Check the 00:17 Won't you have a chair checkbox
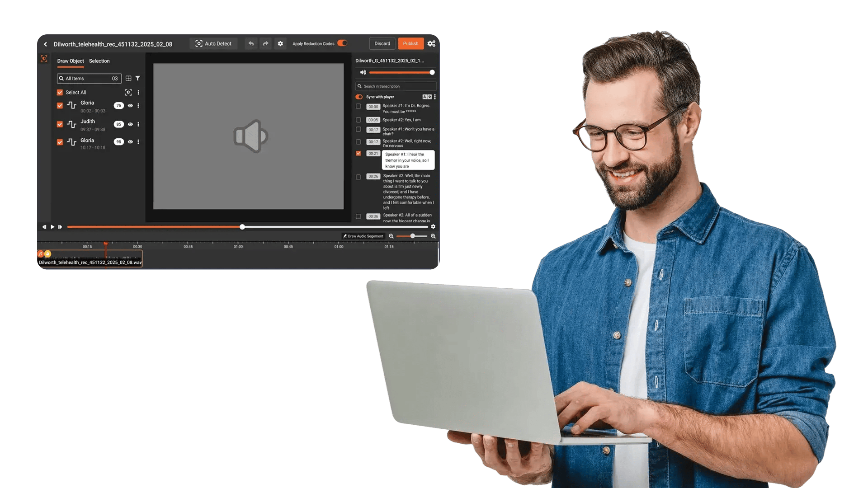Screen dimensions: 868x488 point(359,129)
